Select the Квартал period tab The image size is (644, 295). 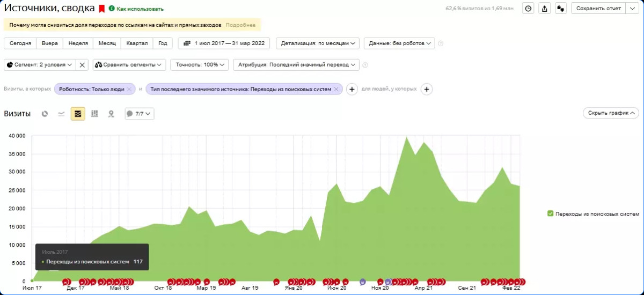pos(137,43)
